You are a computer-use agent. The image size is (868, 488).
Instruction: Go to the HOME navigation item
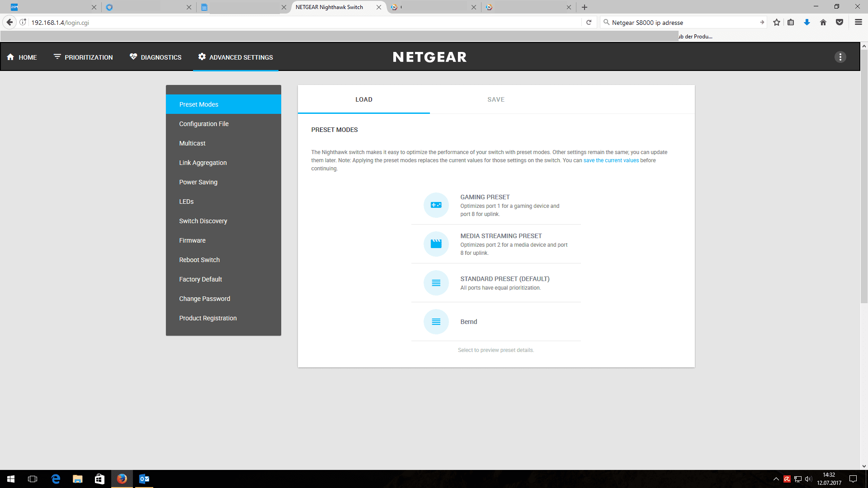point(22,57)
